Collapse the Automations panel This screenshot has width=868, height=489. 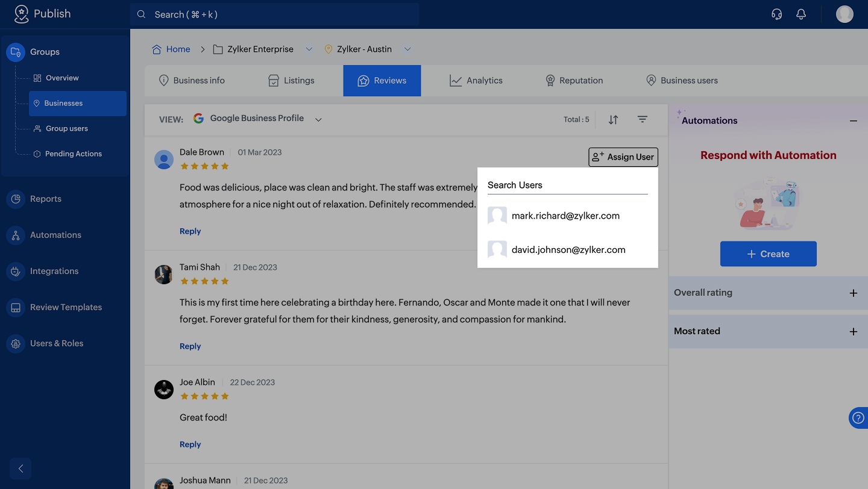pyautogui.click(x=853, y=121)
